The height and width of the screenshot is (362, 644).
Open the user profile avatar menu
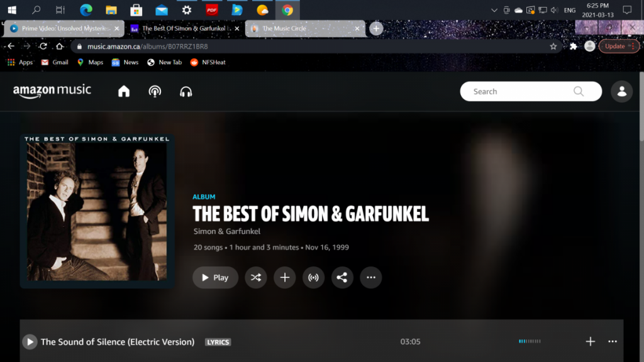click(x=622, y=91)
